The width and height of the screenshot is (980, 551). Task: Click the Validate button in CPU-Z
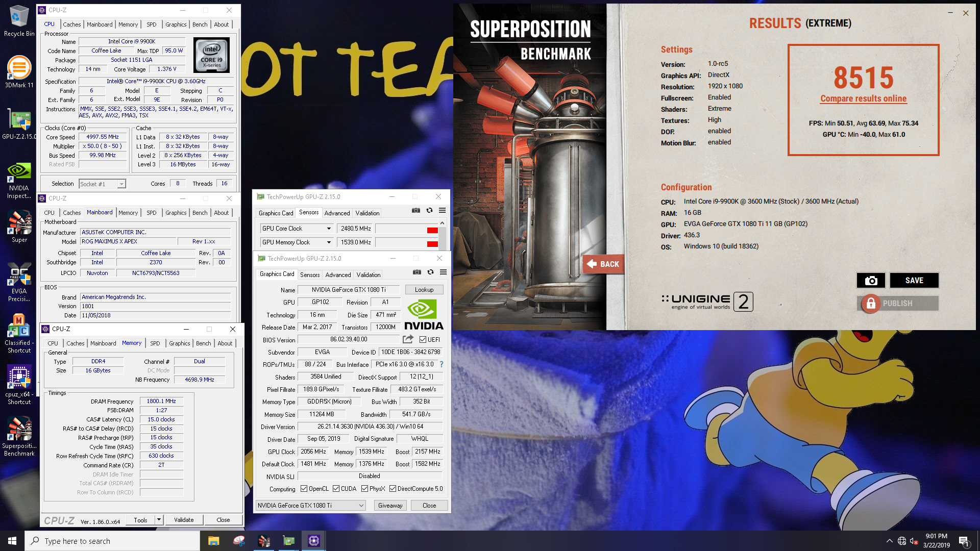coord(184,520)
